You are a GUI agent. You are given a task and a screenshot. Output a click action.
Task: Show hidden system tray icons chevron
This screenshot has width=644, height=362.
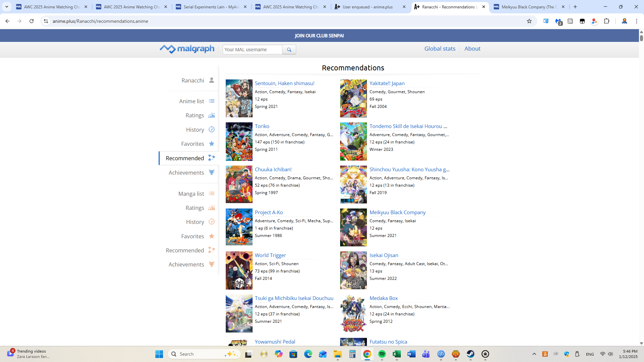534,354
